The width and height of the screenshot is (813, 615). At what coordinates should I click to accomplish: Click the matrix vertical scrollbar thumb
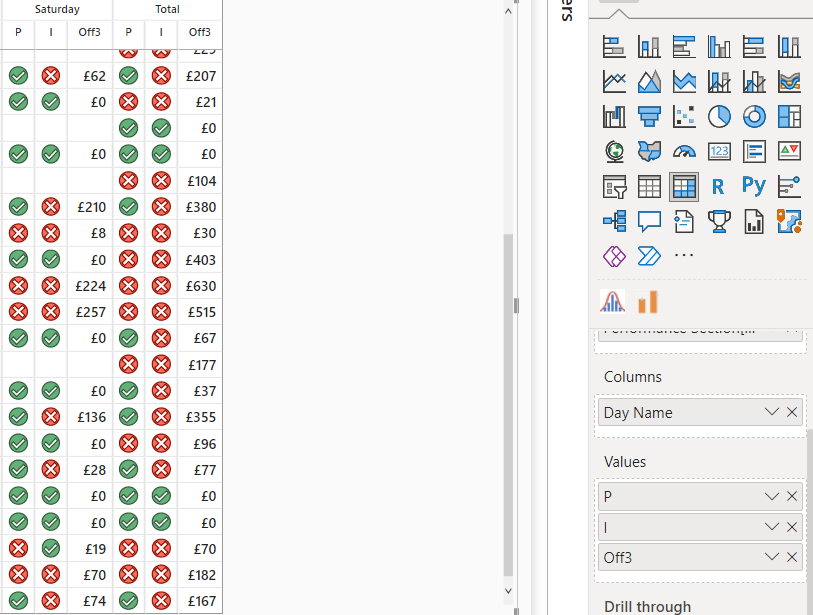(x=508, y=405)
